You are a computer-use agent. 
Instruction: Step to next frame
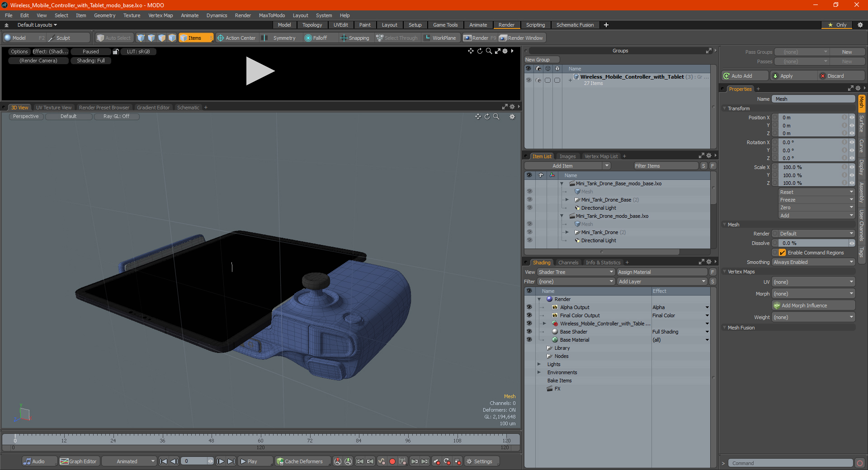(220, 461)
